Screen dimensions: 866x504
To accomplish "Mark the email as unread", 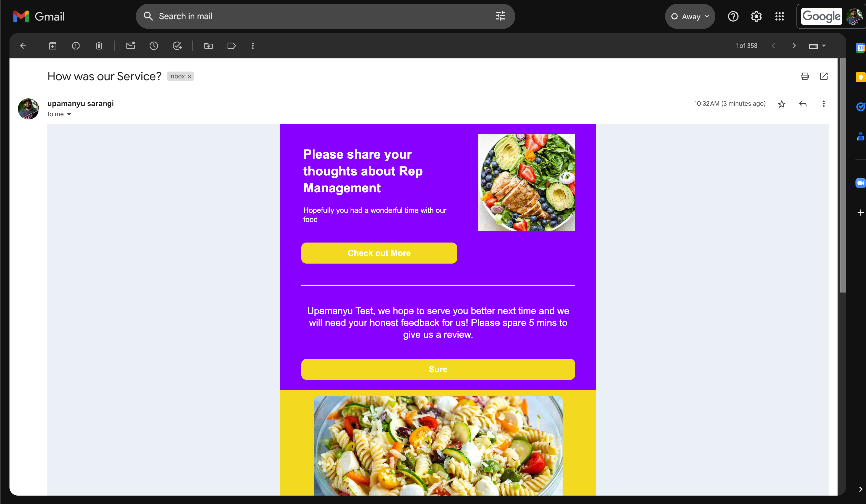I will click(131, 46).
